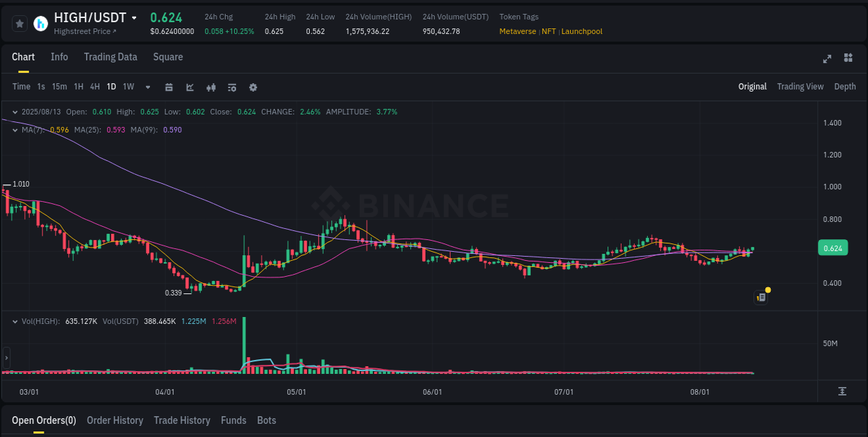Select the 1W timeframe
868x437 pixels.
click(128, 87)
